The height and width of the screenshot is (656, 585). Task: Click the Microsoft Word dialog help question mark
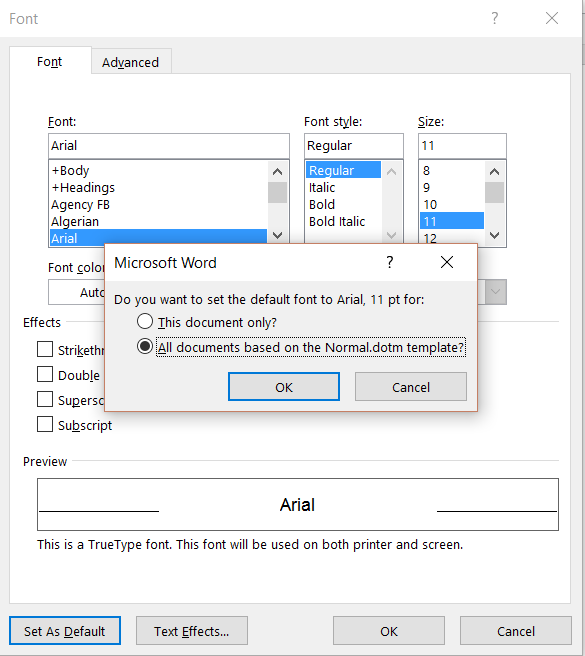390,262
